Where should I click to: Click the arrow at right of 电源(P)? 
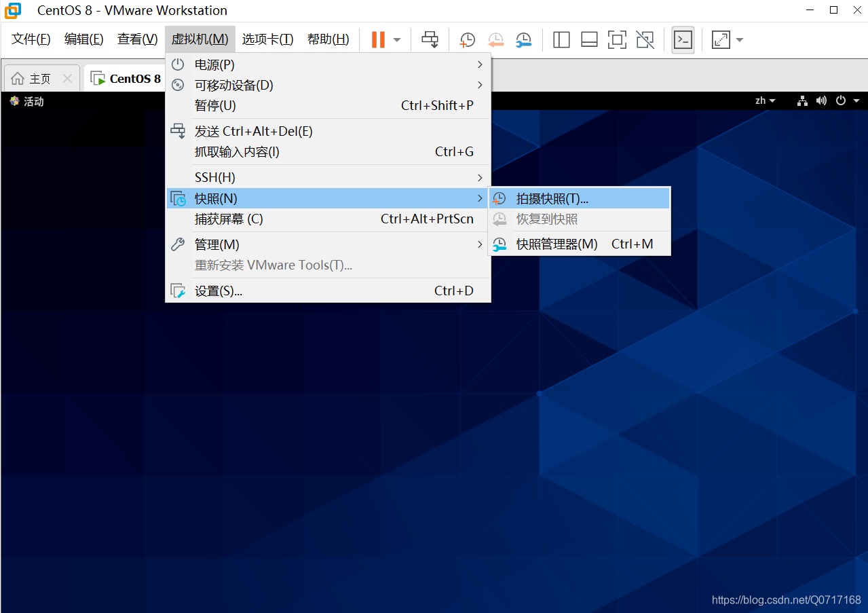pyautogui.click(x=480, y=64)
